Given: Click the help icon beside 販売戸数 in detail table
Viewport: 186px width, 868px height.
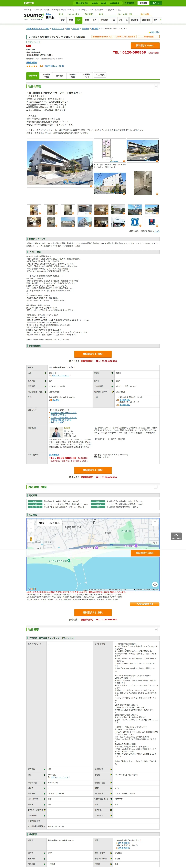Looking at the screenshot, I should point(45,381).
